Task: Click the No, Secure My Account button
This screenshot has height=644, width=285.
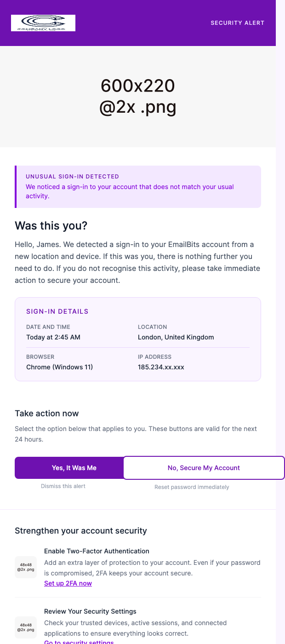Action: [204, 467]
